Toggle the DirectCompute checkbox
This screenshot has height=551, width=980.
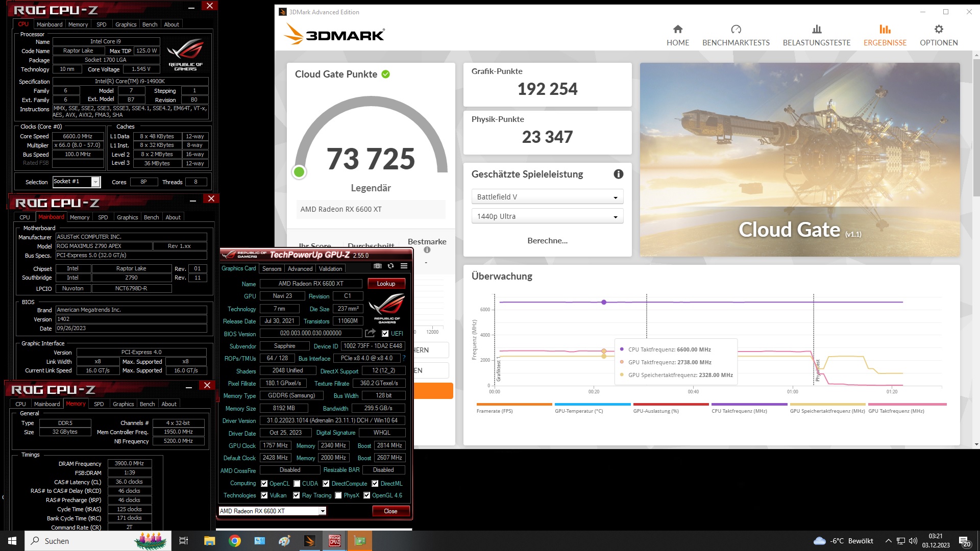coord(326,484)
